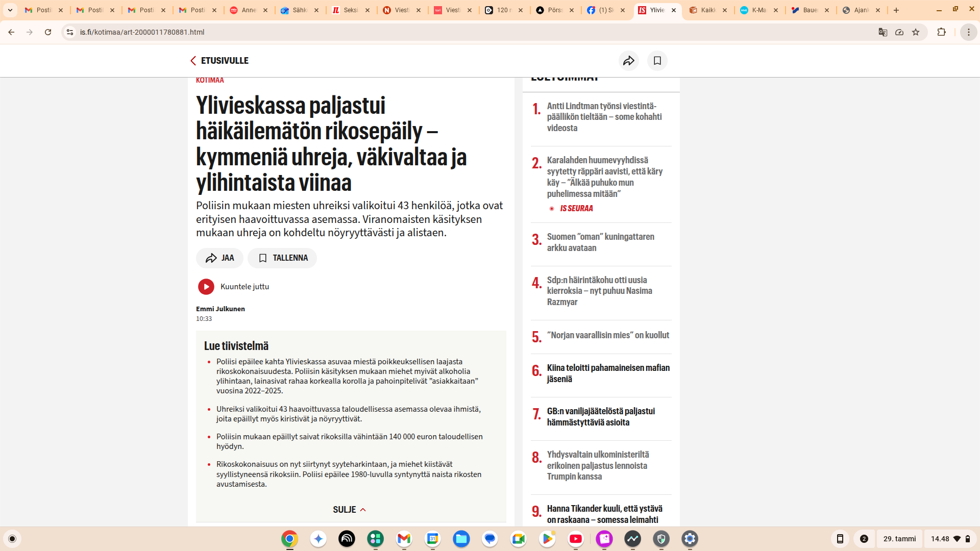
Task: Click the JAA share button
Action: tap(219, 258)
